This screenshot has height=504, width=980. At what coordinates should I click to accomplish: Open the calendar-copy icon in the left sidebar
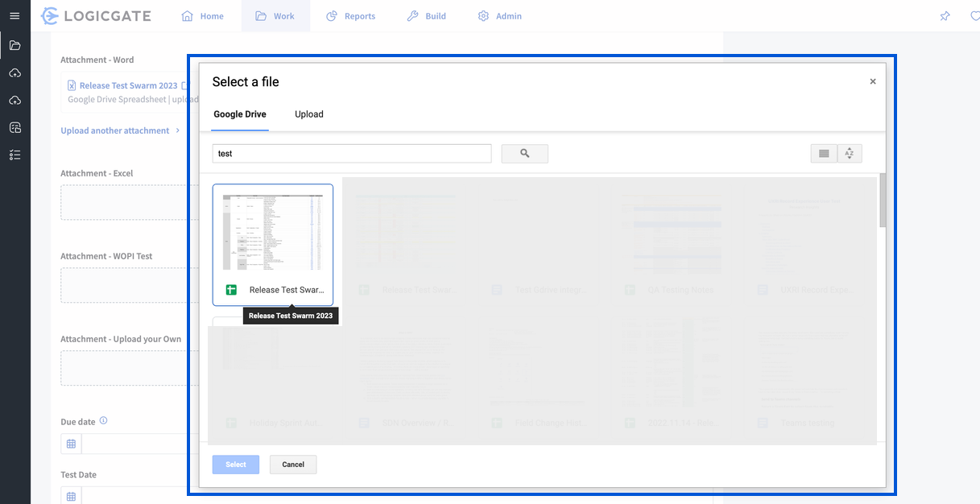pyautogui.click(x=14, y=128)
